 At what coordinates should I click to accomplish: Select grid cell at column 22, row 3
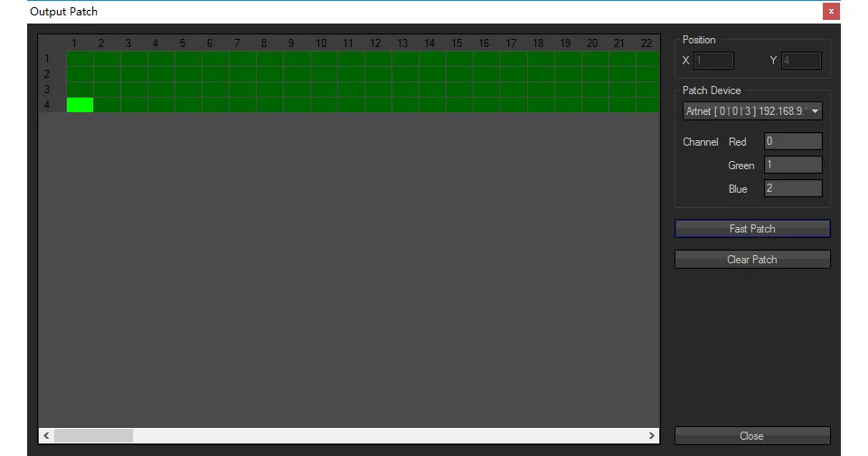[x=647, y=90]
